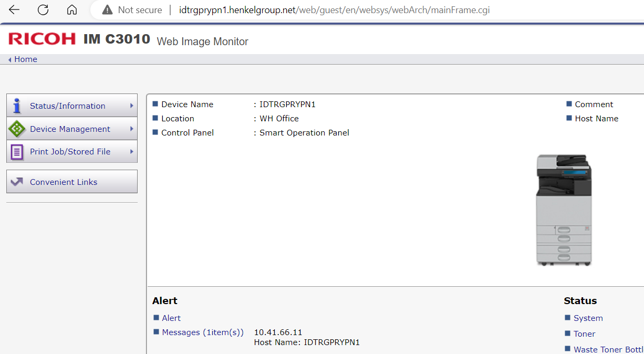Click the Host Name label at right
The height and width of the screenshot is (354, 644).
point(597,119)
